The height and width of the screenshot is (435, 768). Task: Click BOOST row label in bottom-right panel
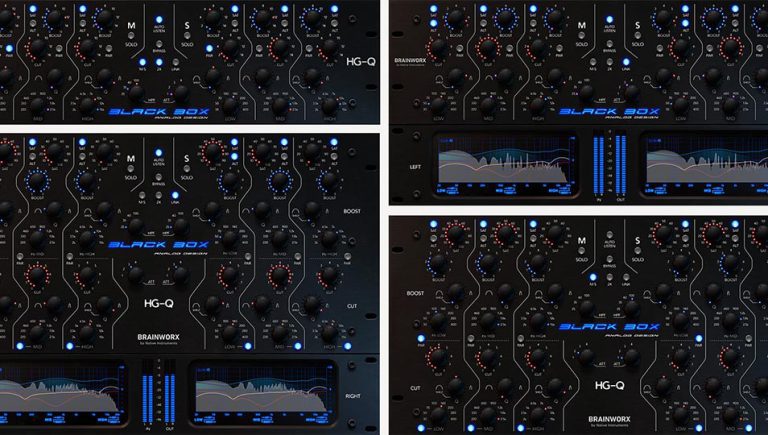point(415,293)
